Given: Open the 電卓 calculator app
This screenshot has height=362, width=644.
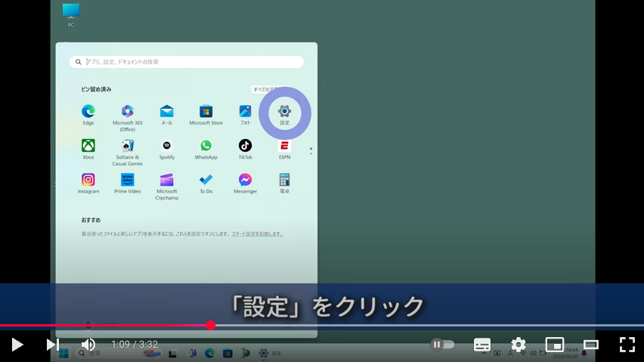Looking at the screenshot, I should click(284, 183).
